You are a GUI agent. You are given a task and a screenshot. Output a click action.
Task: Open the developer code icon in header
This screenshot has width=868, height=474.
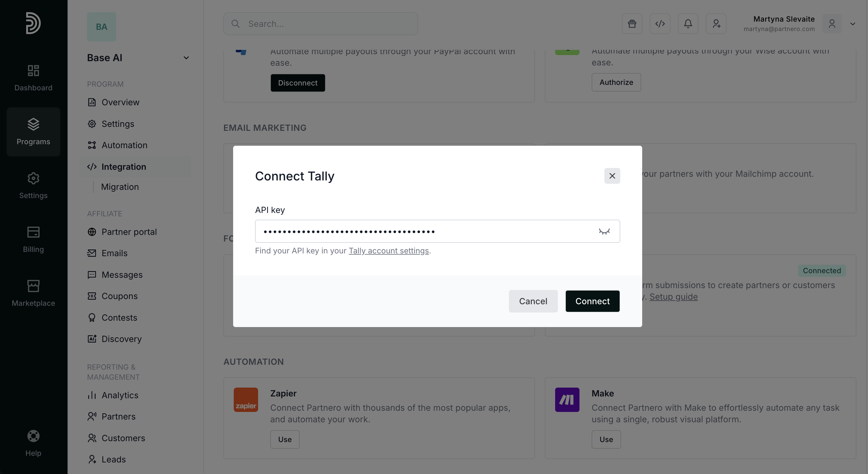pyautogui.click(x=660, y=24)
